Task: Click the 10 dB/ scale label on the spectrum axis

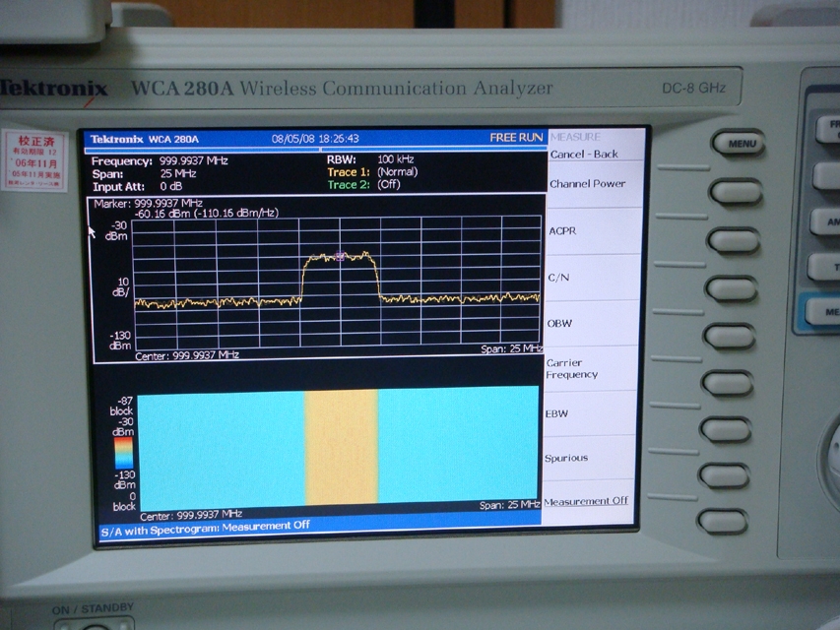Action: pyautogui.click(x=121, y=286)
